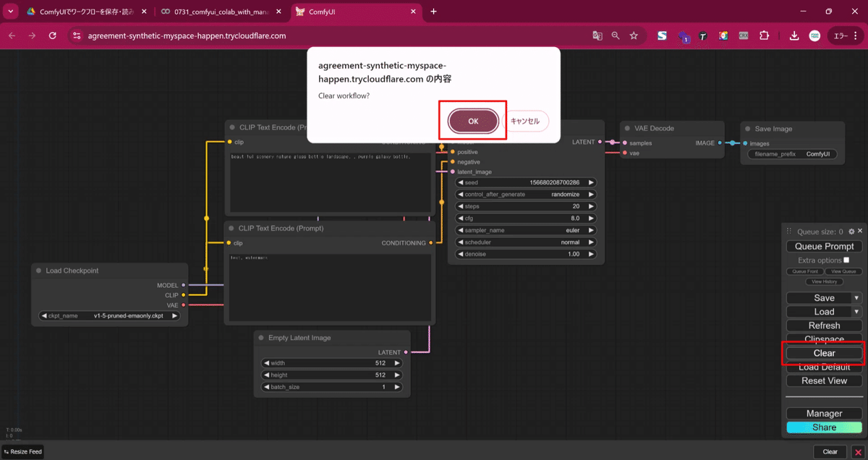Open control_after_generate combo box
Screen dimensions: 868x460
coord(526,195)
